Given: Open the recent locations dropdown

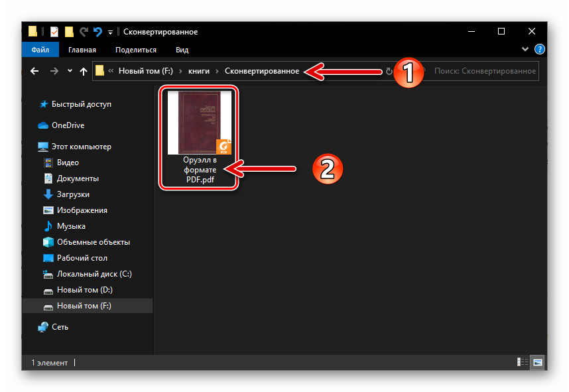Looking at the screenshot, I should pos(70,71).
